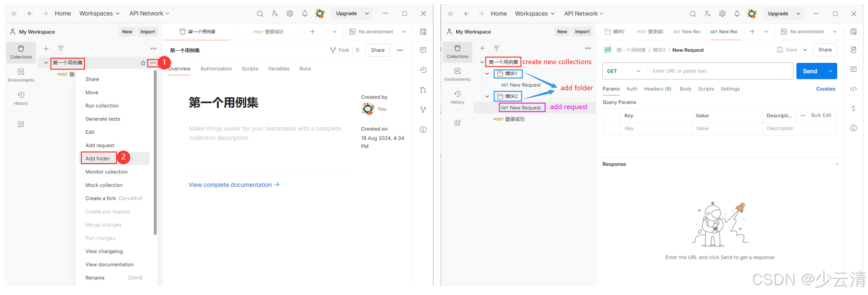Click search icon in right window header
The width and height of the screenshot is (868, 295).
693,14
